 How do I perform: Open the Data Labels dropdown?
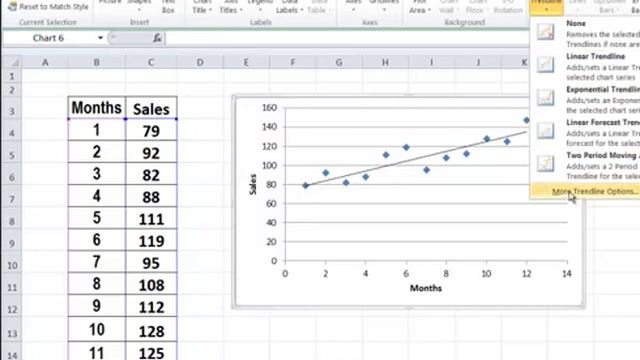point(289,7)
